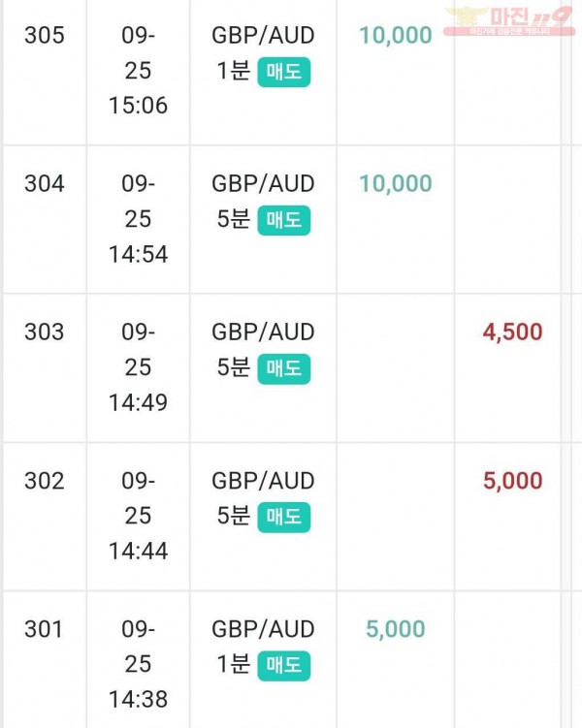Click the 매도 badge in row 301

pyautogui.click(x=284, y=665)
